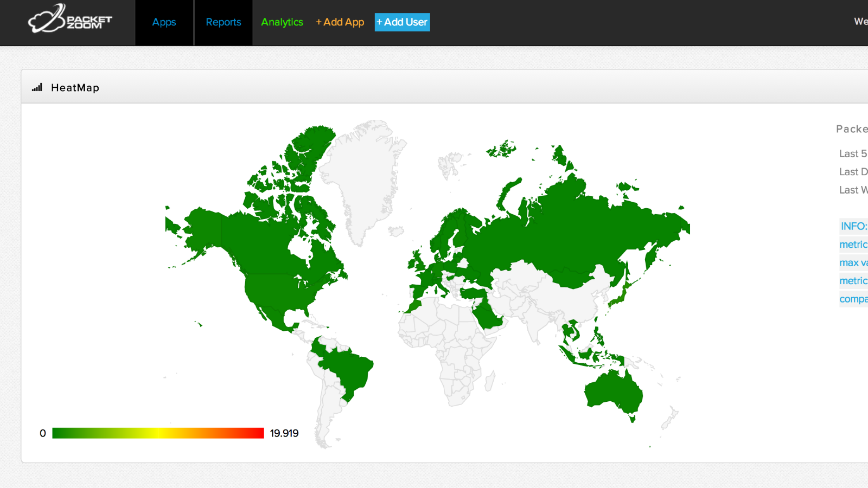Go to the Analytics page

coord(282,22)
